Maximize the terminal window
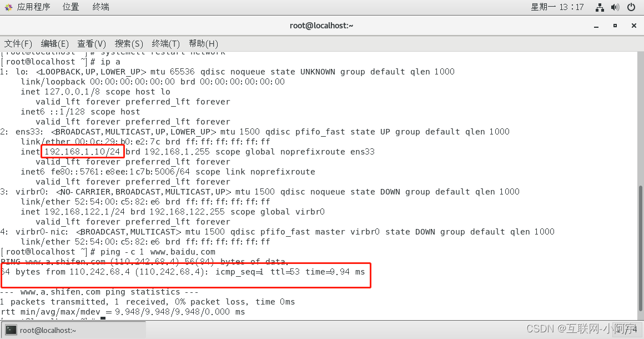644x339 pixels. pyautogui.click(x=615, y=26)
